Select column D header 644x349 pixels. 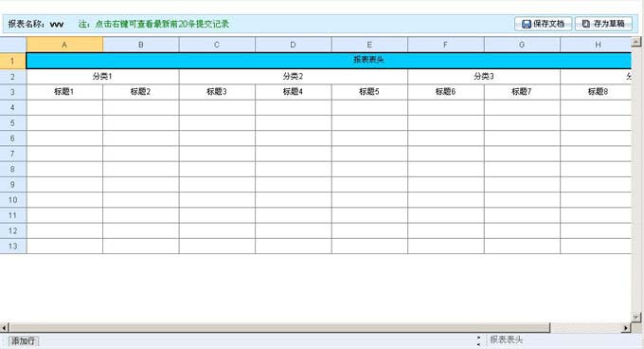pos(294,45)
